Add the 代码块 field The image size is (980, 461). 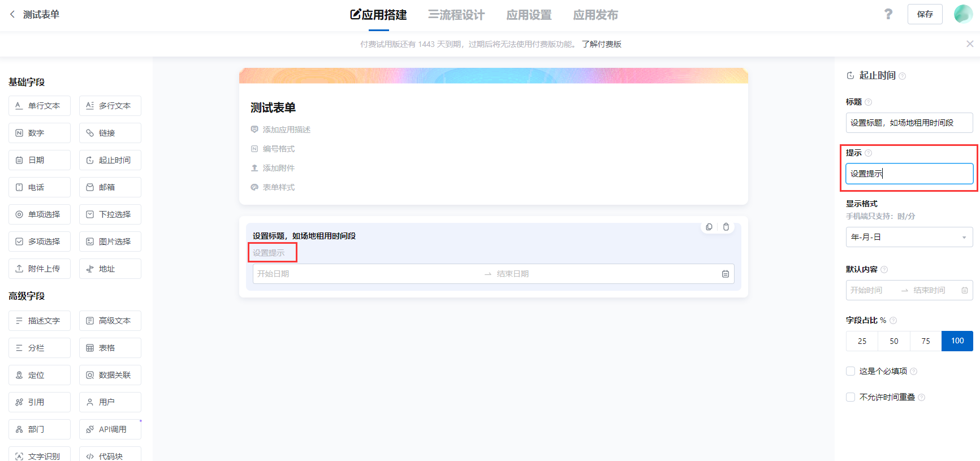point(110,454)
